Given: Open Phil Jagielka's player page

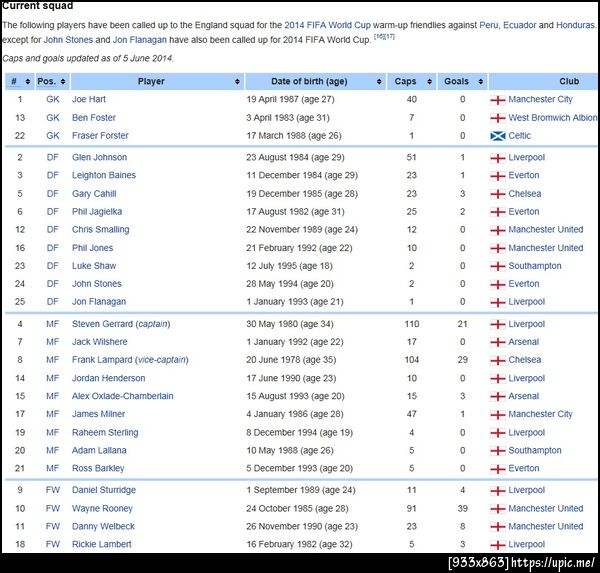Looking at the screenshot, I should pos(97,212).
